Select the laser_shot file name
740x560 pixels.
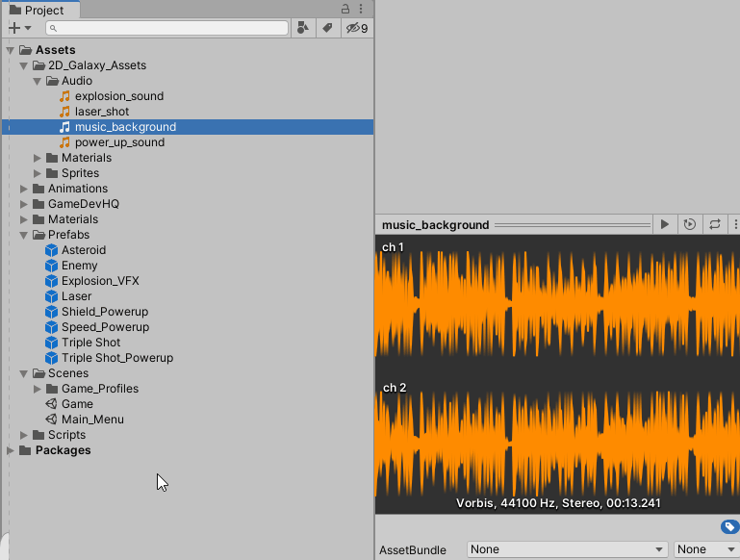[102, 112]
